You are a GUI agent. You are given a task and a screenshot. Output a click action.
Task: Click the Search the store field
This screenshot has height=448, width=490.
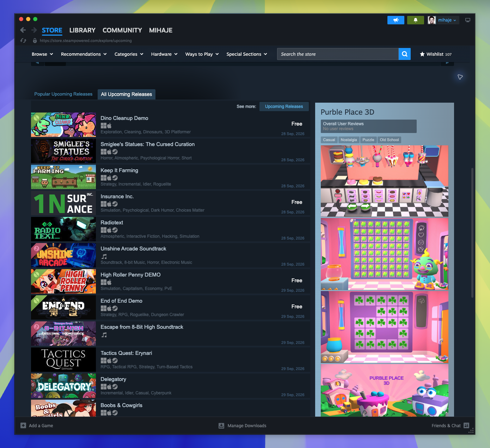point(338,54)
